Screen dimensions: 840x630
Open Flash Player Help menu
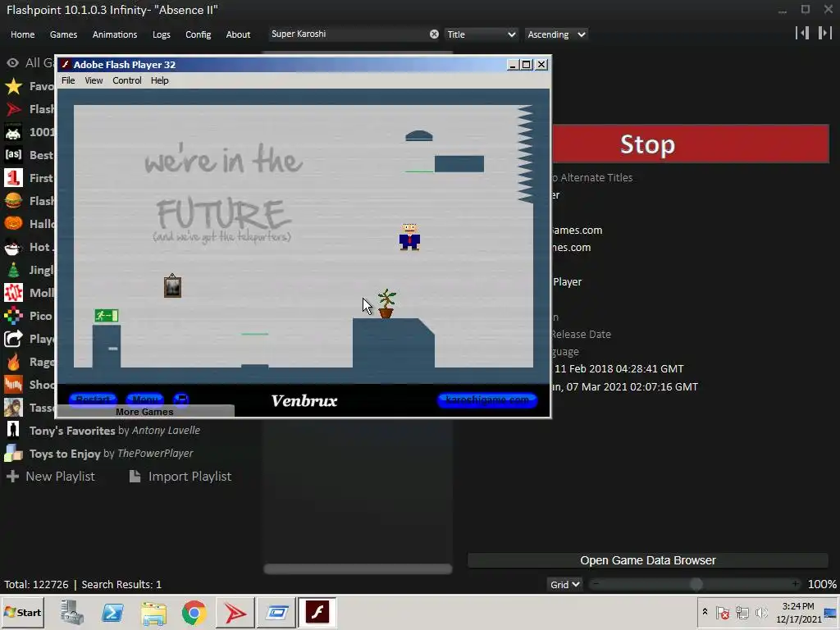[160, 80]
